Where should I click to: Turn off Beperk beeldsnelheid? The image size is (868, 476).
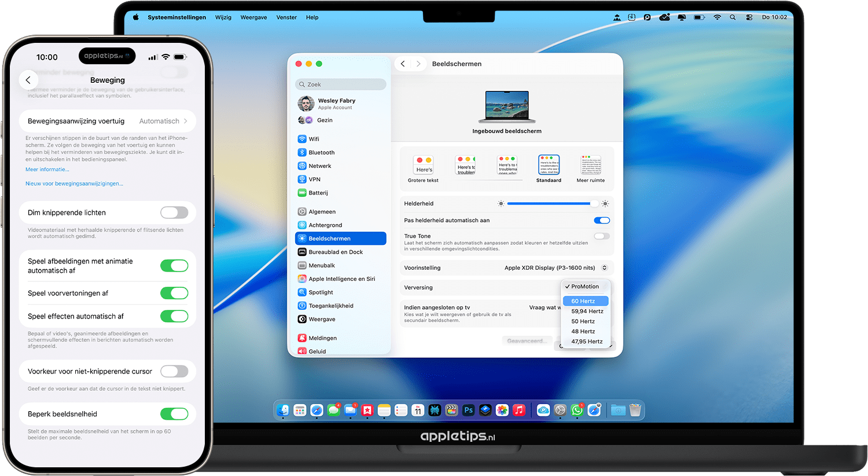(x=174, y=414)
